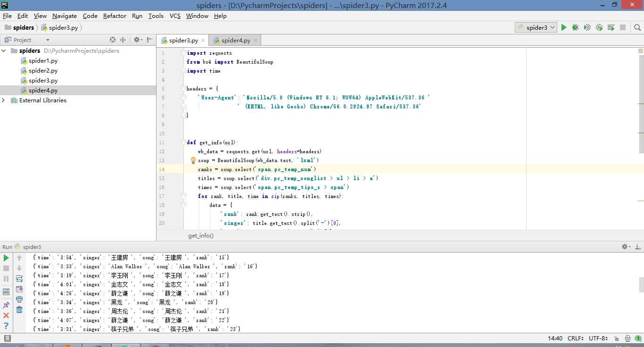The height and width of the screenshot is (347, 644).
Task: Pin the Run tab
Action: [6, 305]
